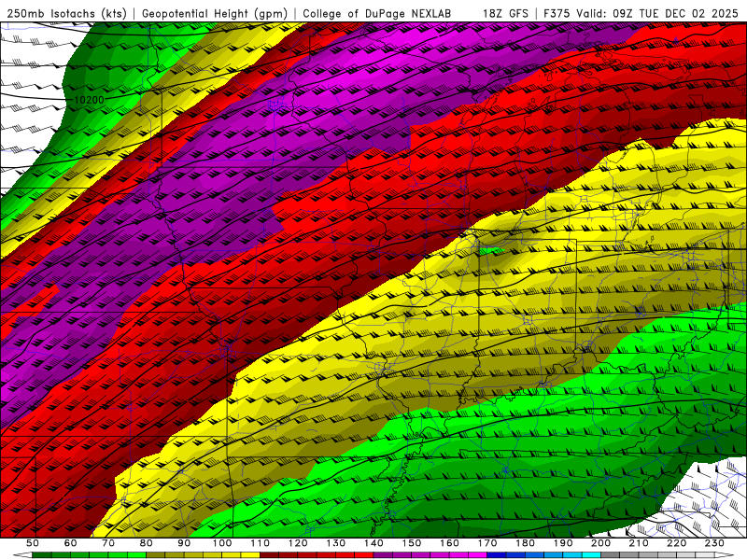Pick the dark purple 140–145 kt legend swatch
Viewport: 747px width, 560px height.
[383, 554]
